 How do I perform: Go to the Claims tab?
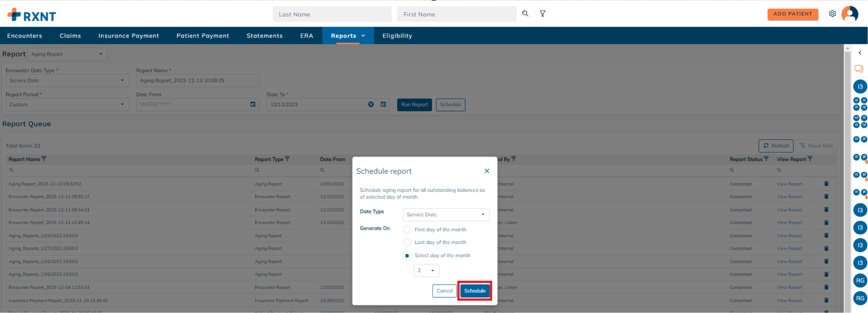70,36
